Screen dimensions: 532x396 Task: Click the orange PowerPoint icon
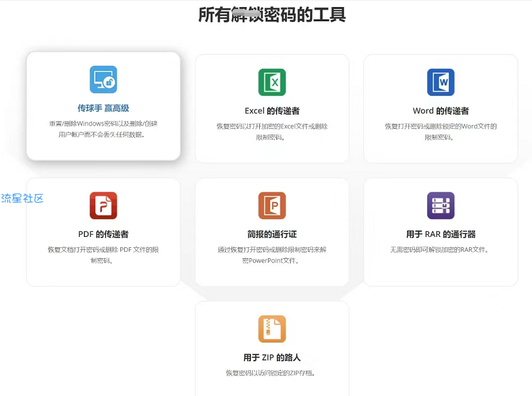click(x=271, y=205)
